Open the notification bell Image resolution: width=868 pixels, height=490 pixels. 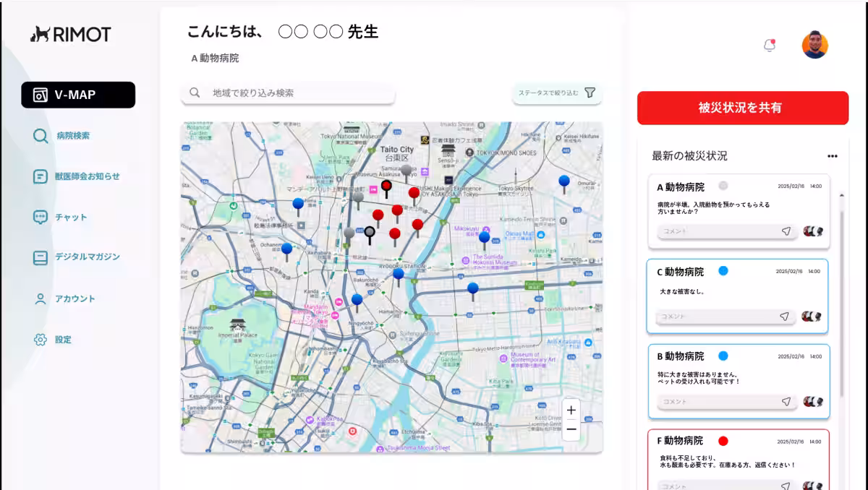[770, 46]
